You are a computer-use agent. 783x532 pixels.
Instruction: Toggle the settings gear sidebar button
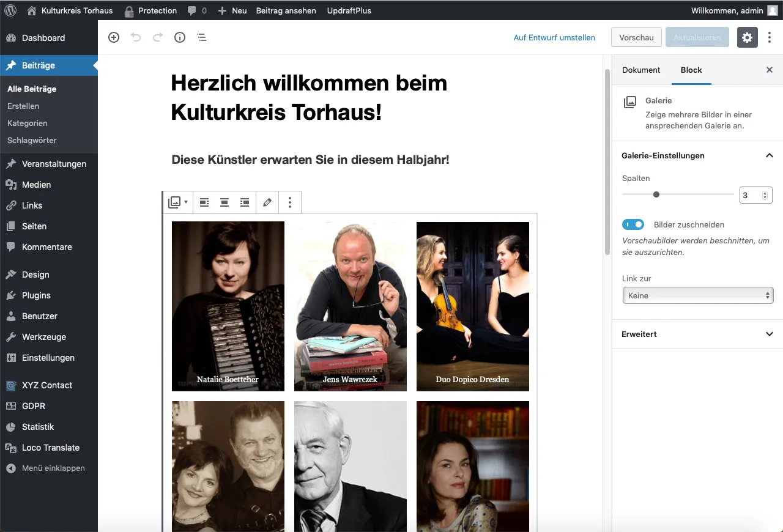click(x=747, y=37)
